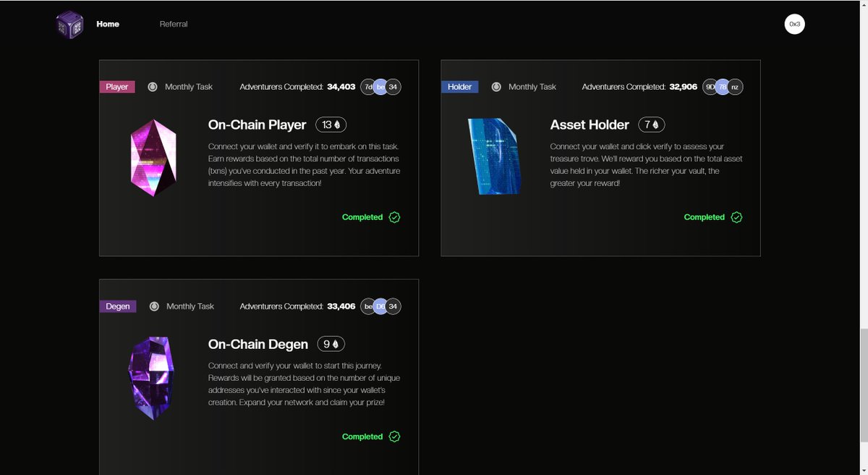Click the 'Asset Holder' title
Screen dimensions: 868x475
click(x=590, y=125)
